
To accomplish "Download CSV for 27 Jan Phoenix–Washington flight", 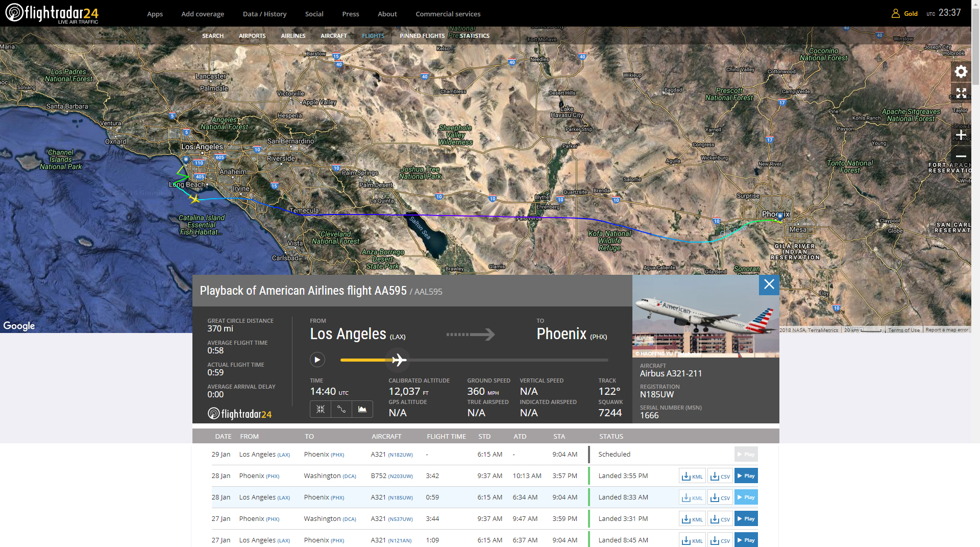I will pos(720,519).
